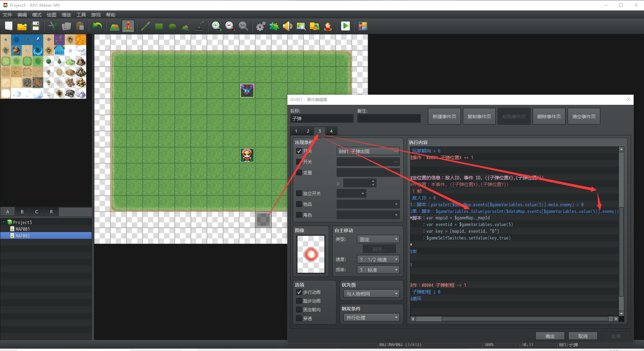Select the Rectangle drawing tool
The height and width of the screenshot is (351, 644).
[x=159, y=26]
